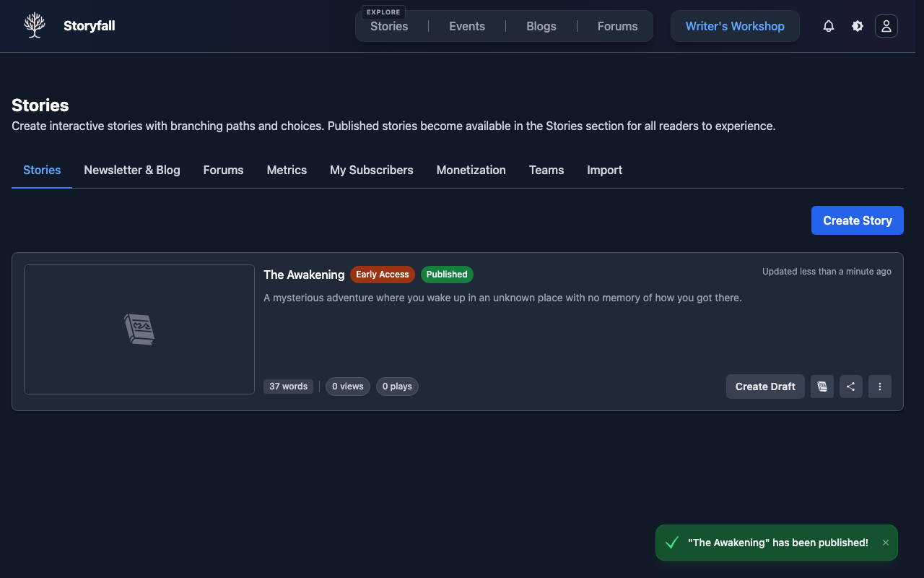Switch to the Newsletter & Blog tab
The image size is (924, 578).
coord(132,170)
